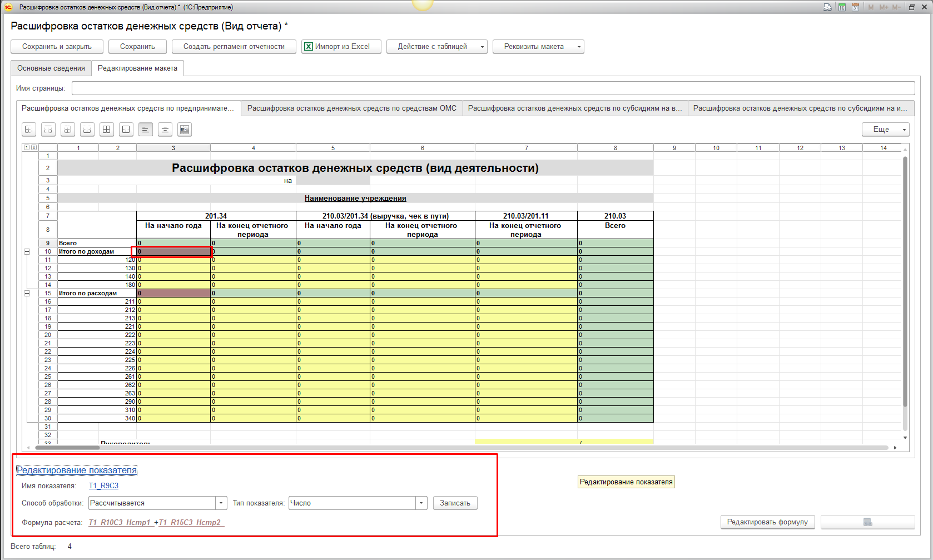Switch to 'Основные сведения' tab
This screenshot has width=933, height=560.
click(51, 68)
